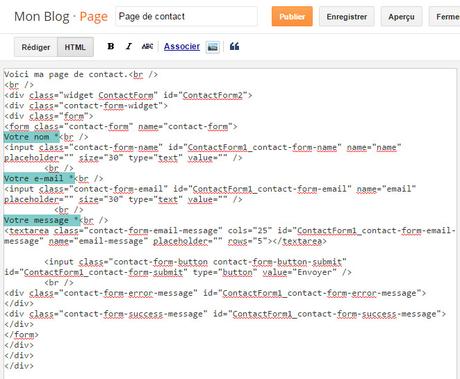
Task: Insert a blockquote with the quote icon
Action: point(234,47)
